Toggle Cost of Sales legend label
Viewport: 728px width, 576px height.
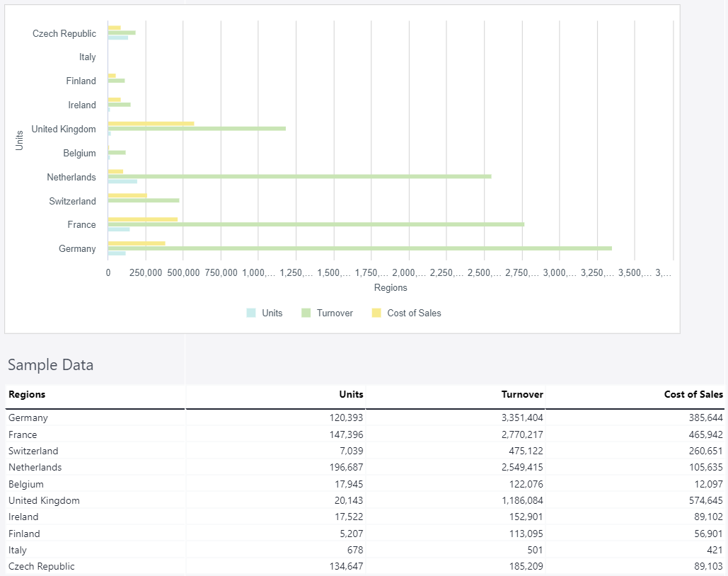414,313
